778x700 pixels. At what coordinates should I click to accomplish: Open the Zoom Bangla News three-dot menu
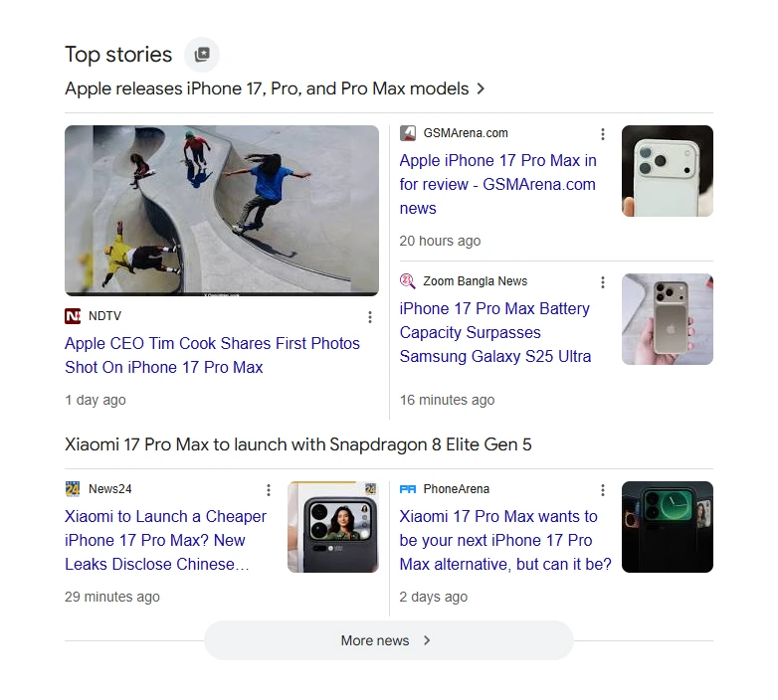[602, 282]
